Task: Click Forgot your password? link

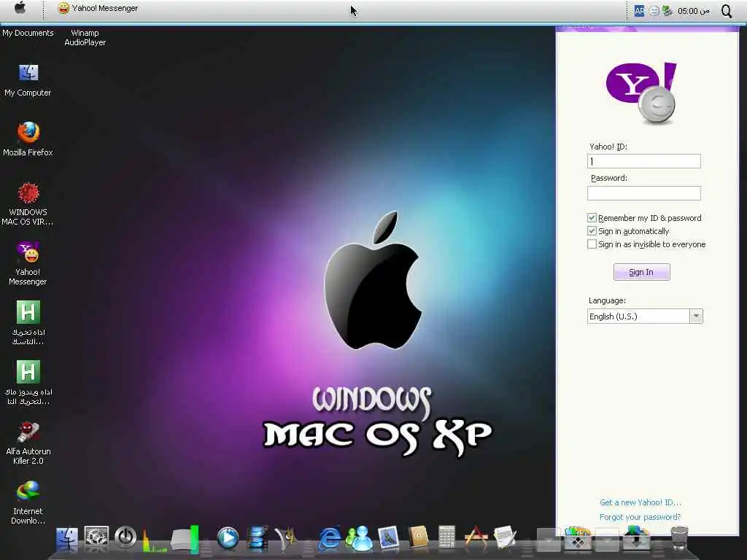Action: 640,517
